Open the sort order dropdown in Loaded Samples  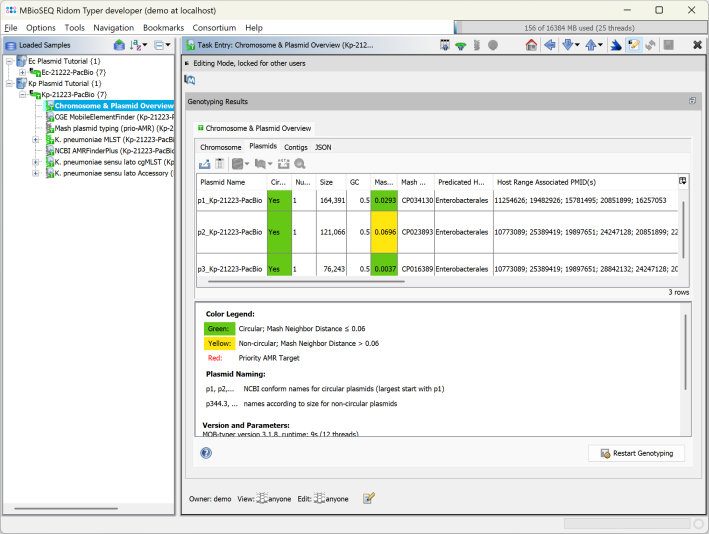click(x=139, y=45)
